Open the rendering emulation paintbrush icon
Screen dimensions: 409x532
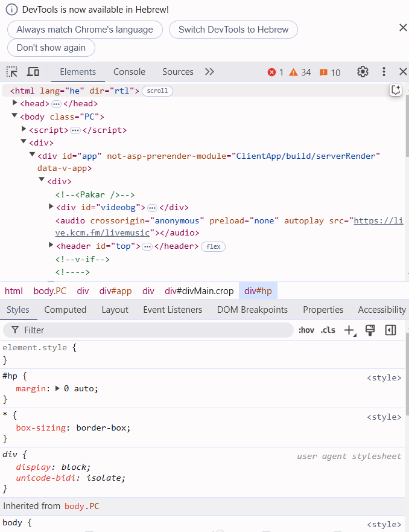tap(370, 330)
